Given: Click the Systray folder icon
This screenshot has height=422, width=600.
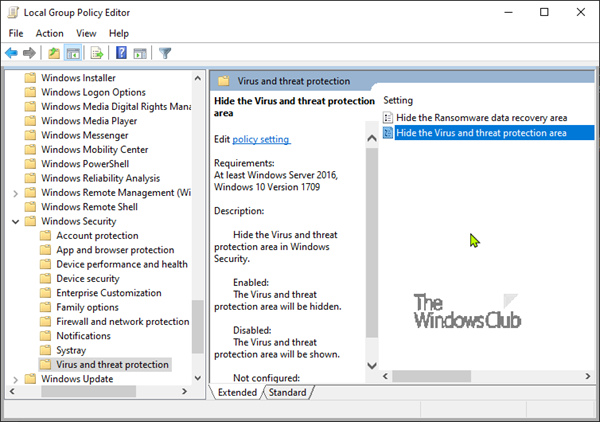Looking at the screenshot, I should 46,350.
